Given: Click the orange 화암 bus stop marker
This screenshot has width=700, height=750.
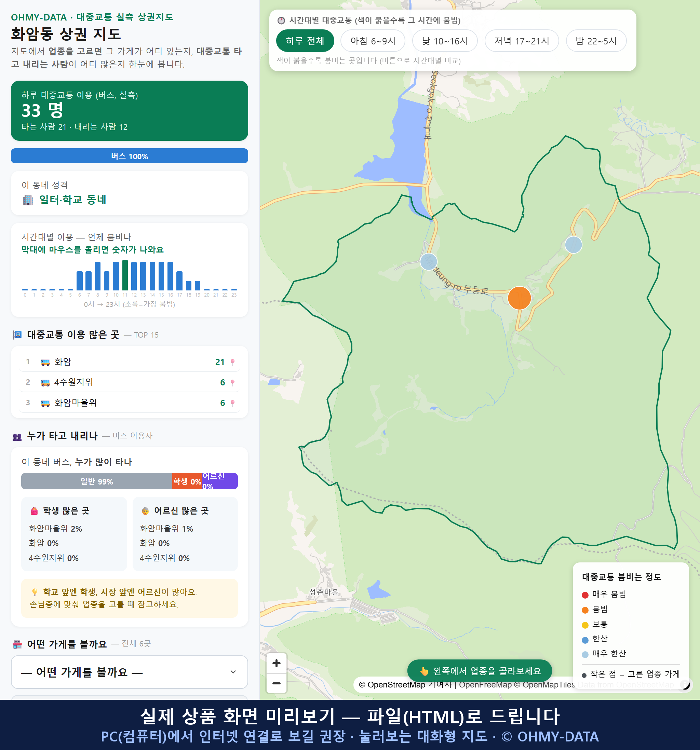Looking at the screenshot, I should click(519, 298).
